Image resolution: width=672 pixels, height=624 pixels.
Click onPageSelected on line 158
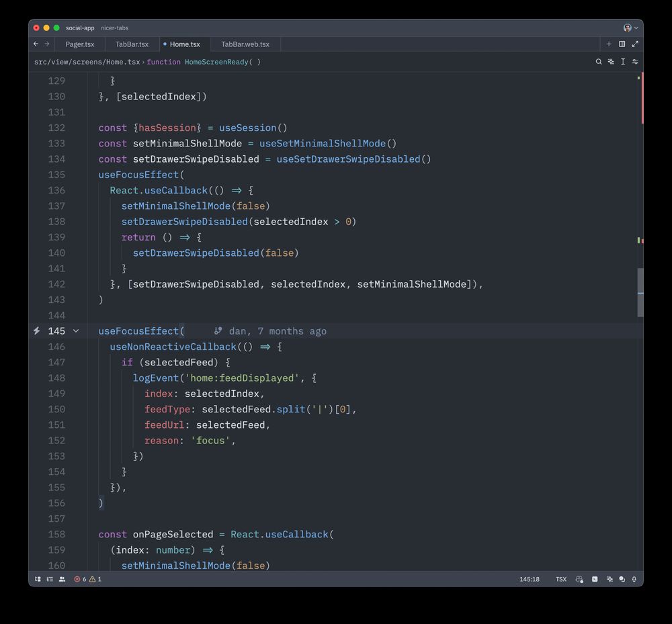[x=173, y=534]
